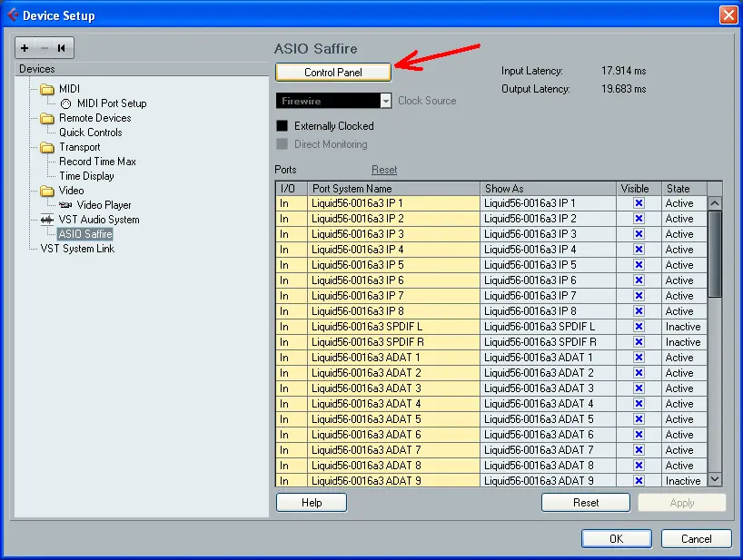Click the reset devices rewind icon

[x=61, y=48]
